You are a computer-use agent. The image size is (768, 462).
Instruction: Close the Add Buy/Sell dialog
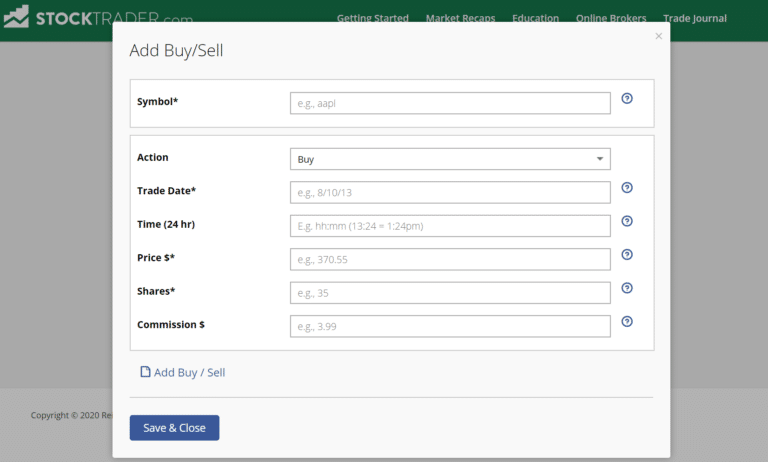[x=658, y=36]
